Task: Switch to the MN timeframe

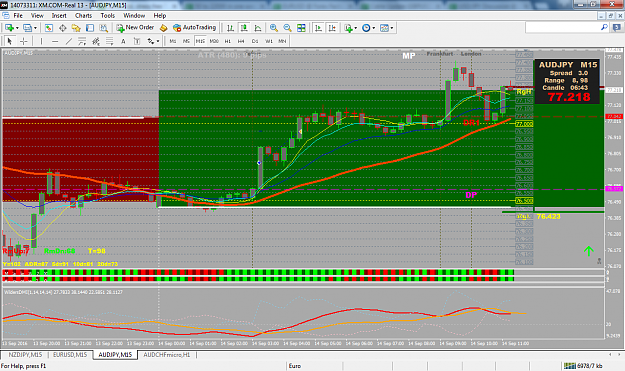Action: pyautogui.click(x=282, y=41)
